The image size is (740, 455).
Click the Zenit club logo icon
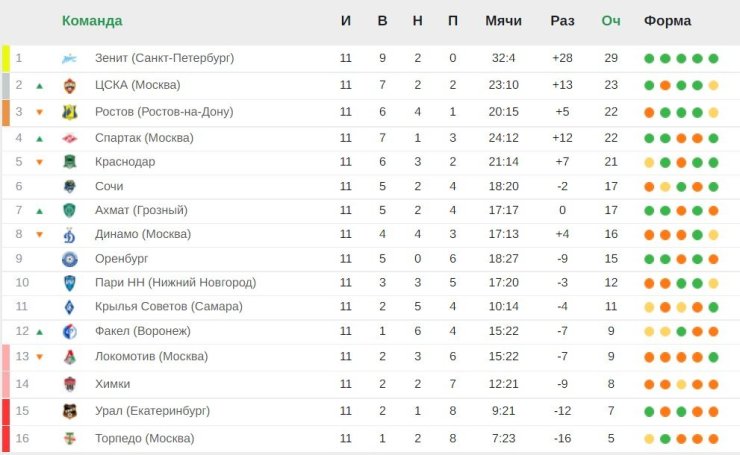(x=69, y=58)
